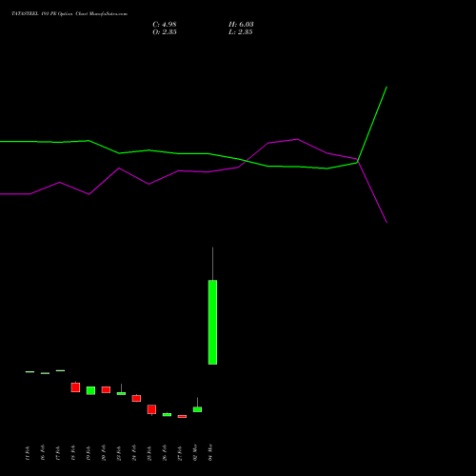476x476 pixels.
Task: Click the open value 'O: 2.35'
Action: (165, 32)
